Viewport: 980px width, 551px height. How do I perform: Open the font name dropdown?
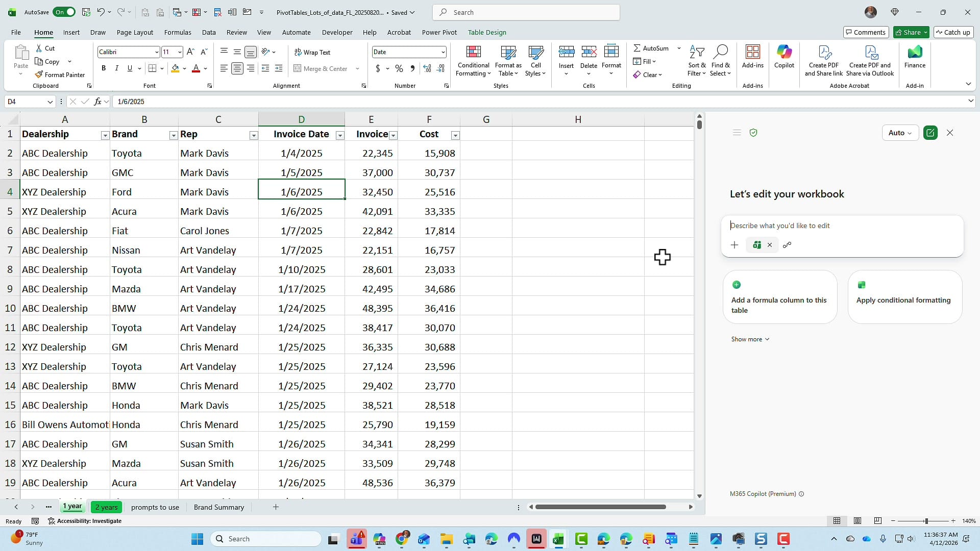[x=157, y=52]
